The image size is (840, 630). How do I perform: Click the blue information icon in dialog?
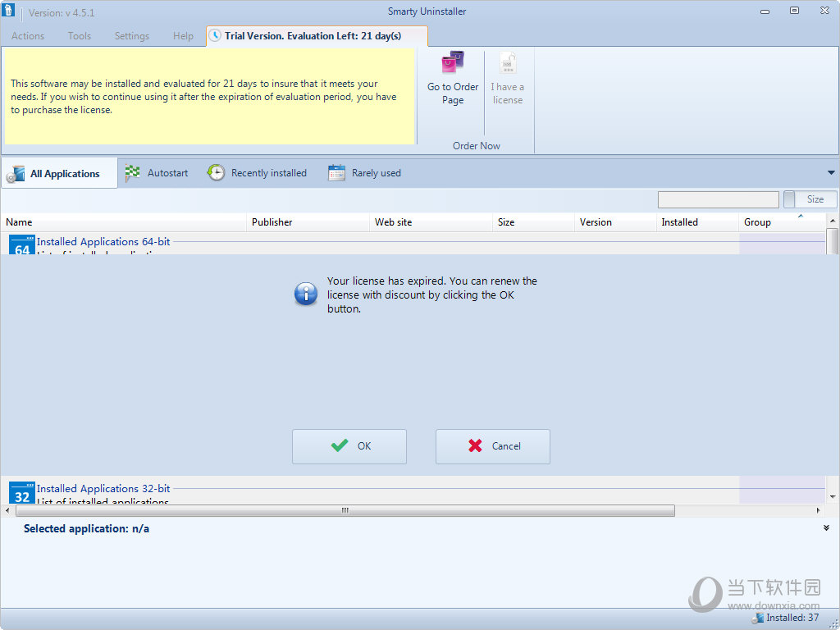pyautogui.click(x=306, y=294)
